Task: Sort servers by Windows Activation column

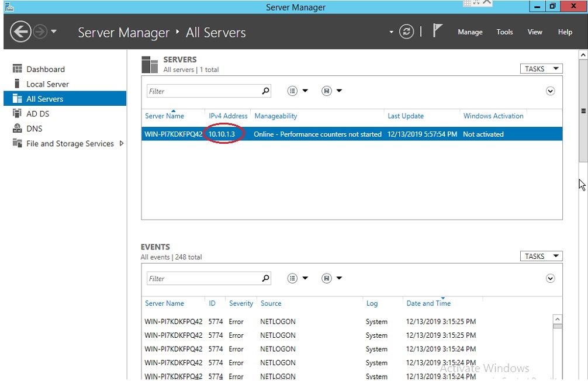Action: (493, 116)
